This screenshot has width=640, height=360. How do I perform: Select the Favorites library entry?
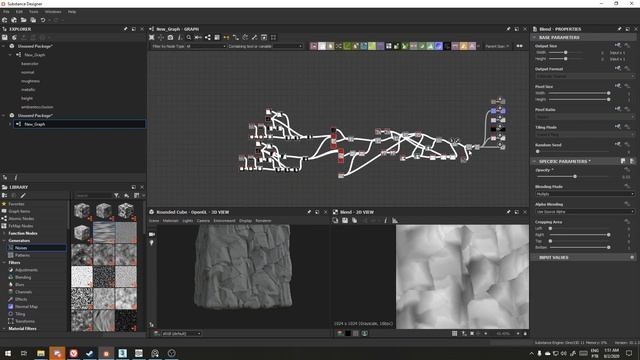coord(16,204)
